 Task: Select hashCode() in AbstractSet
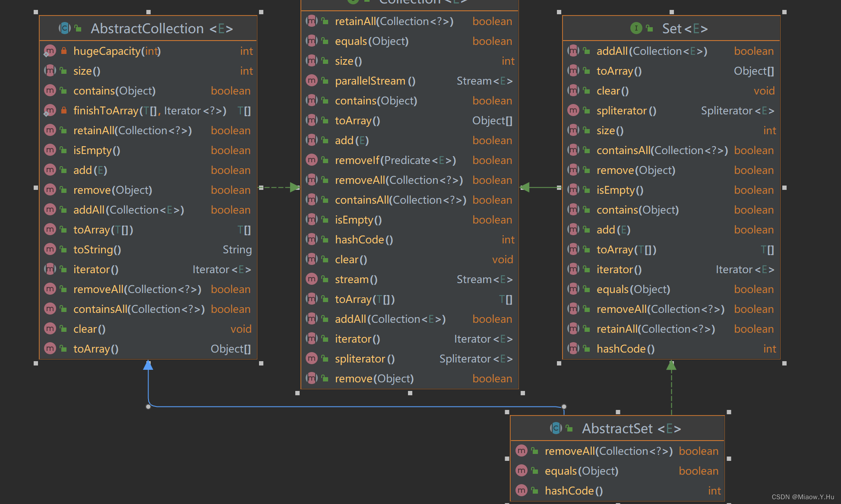pos(574,491)
